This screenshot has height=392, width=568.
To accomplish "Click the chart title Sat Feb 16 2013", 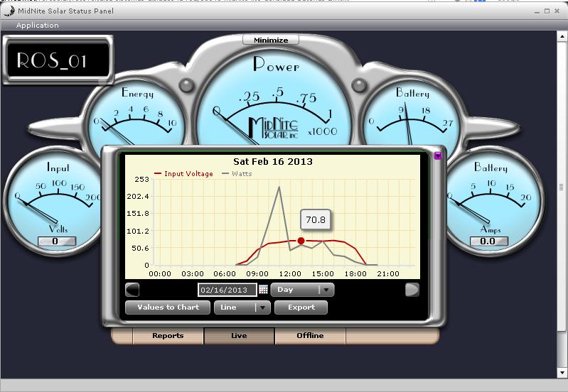I will click(x=273, y=161).
